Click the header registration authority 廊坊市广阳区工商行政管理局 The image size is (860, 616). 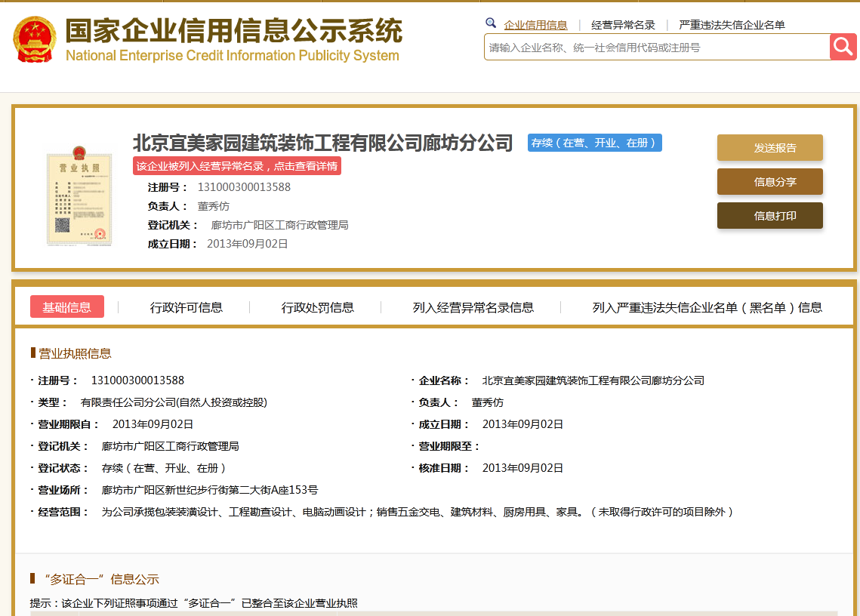click(279, 225)
